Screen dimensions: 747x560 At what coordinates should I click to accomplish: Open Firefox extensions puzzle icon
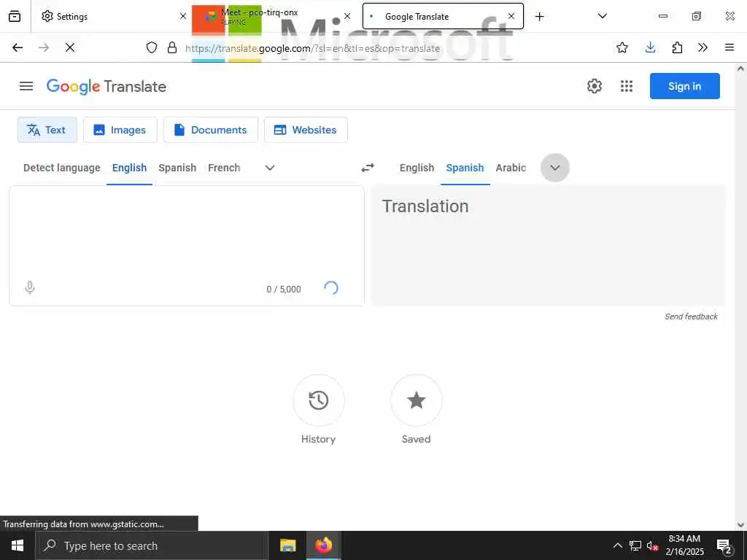677,47
